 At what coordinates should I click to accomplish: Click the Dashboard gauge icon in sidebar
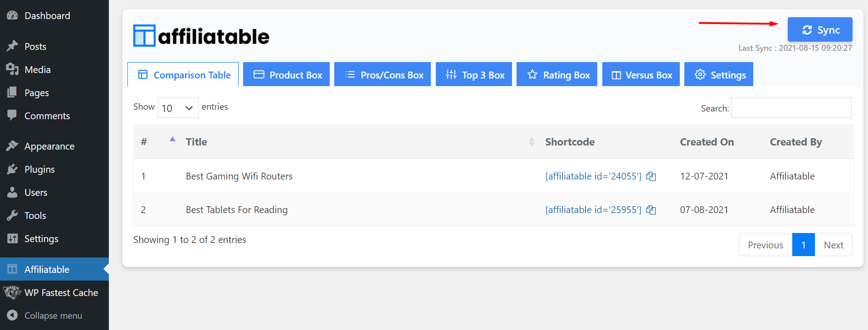tap(12, 15)
